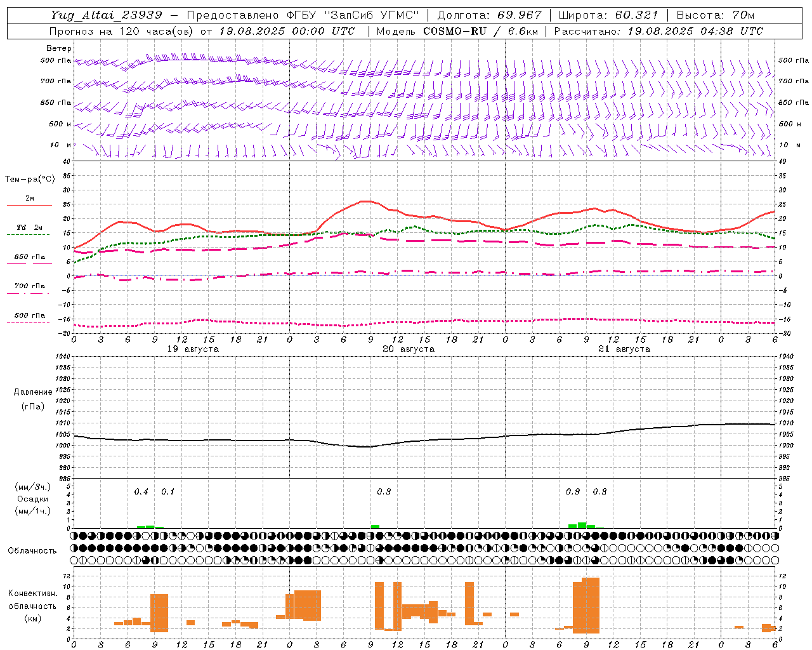Select the 700 гПа temperature legend entry
Screen dimensions: 812x650
coord(30,286)
